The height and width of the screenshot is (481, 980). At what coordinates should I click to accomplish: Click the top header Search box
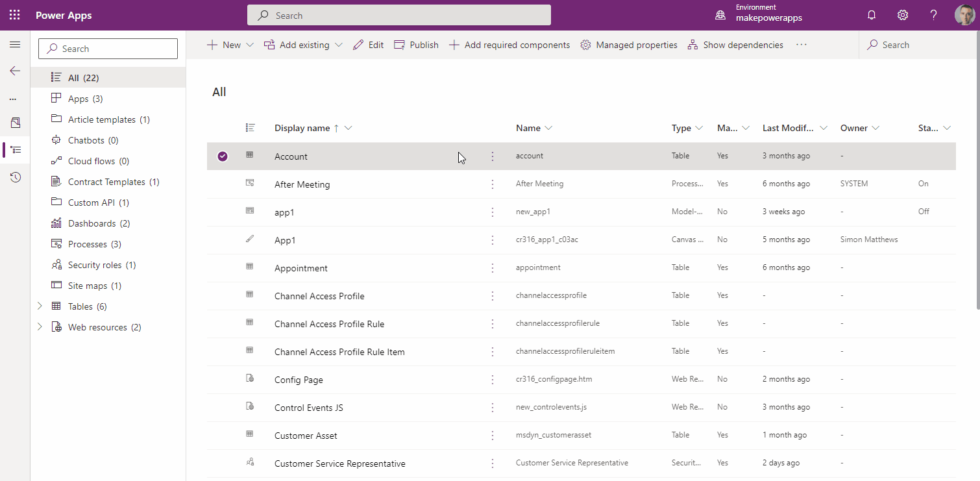click(x=398, y=16)
